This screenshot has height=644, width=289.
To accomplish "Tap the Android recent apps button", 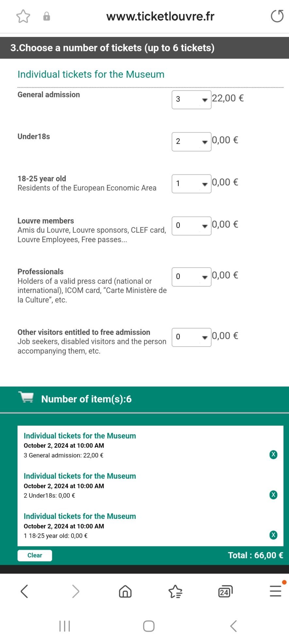I will pos(65,626).
